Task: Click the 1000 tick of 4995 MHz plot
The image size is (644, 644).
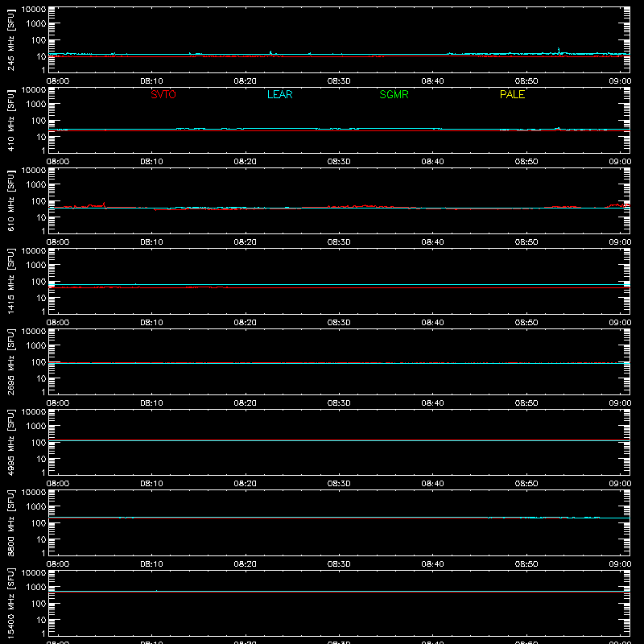Action: click(36, 427)
